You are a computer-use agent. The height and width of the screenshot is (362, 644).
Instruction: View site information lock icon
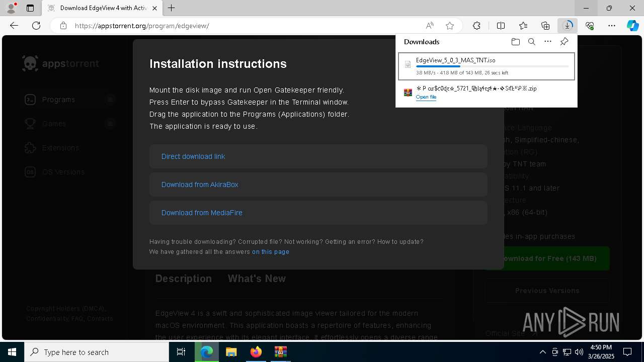click(x=63, y=26)
